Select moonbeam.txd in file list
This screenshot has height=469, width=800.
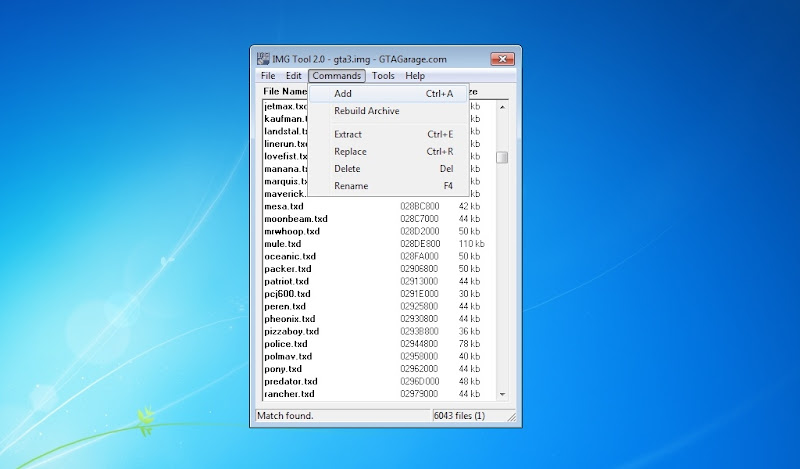[x=296, y=219]
